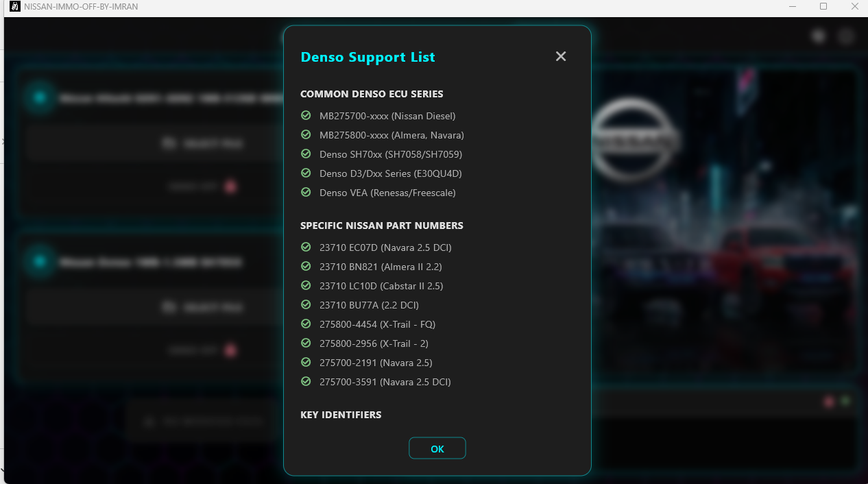Click the app icon in title bar
Screen dimensions: 868x484
(14, 7)
